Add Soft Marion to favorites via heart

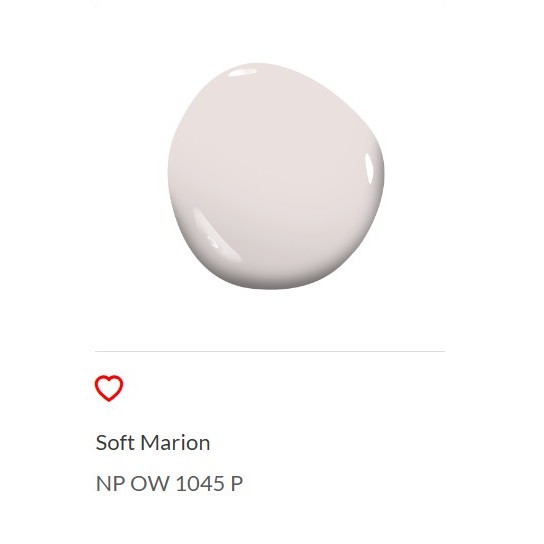coord(109,388)
